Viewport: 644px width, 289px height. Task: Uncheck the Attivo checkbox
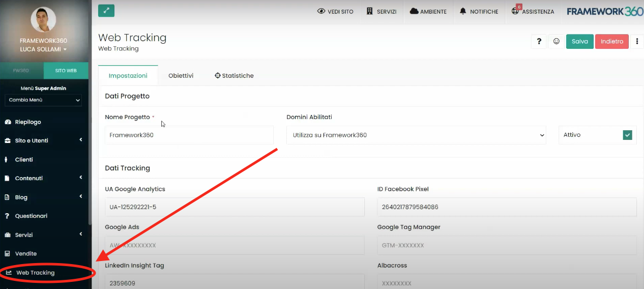627,135
